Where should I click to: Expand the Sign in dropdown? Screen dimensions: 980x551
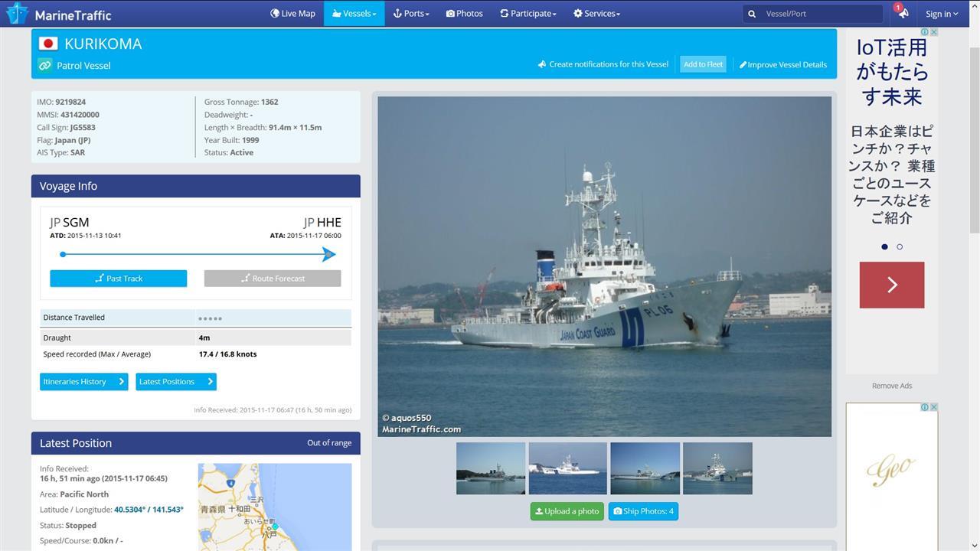point(941,14)
